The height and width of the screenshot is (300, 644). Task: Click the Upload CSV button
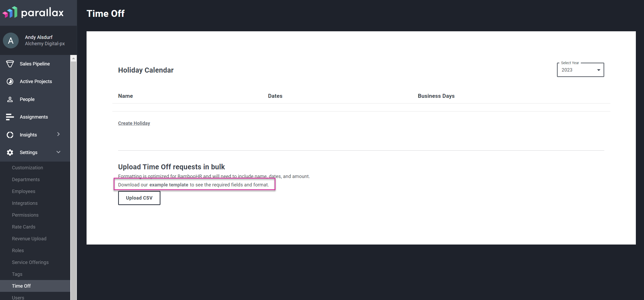click(139, 198)
